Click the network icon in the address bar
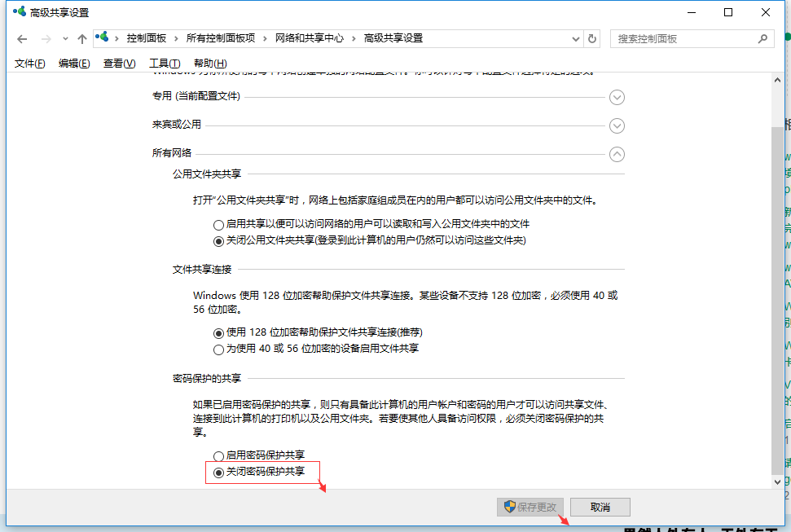The image size is (791, 532). coord(102,37)
